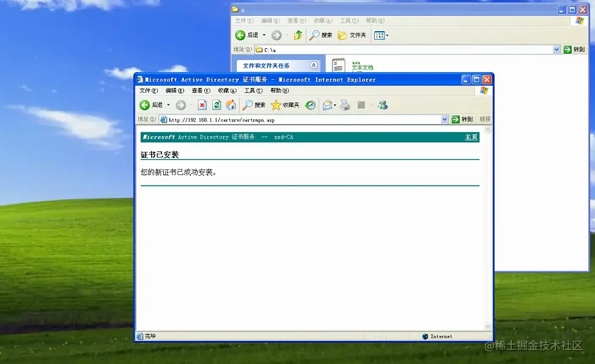Open 工具(T) menu in Explorer window
595x364 pixels.
click(349, 21)
